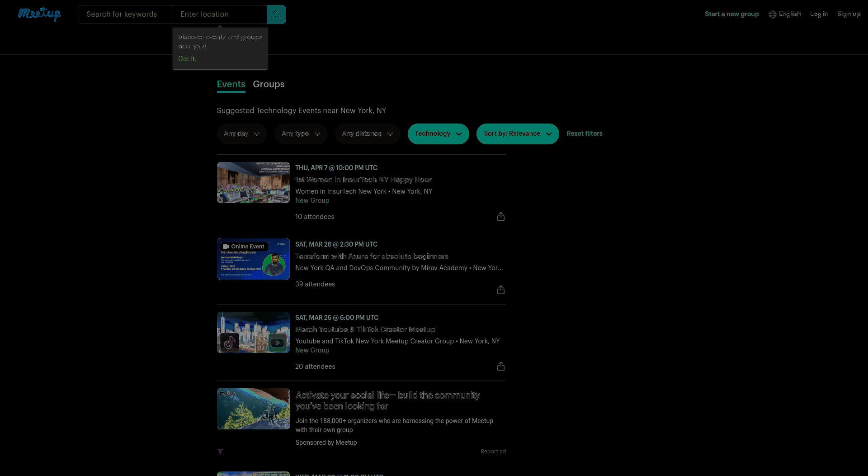The width and height of the screenshot is (868, 476).
Task: Share the Women in InsurTech Happy Hour event
Action: click(x=500, y=217)
